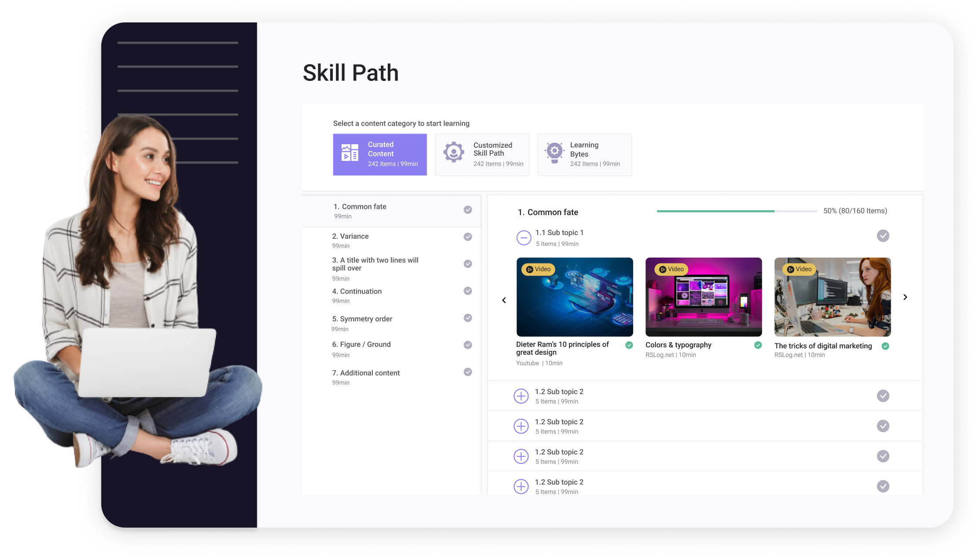
Task: Click green checkmark beside Dieter Ram's title
Action: pyautogui.click(x=629, y=345)
